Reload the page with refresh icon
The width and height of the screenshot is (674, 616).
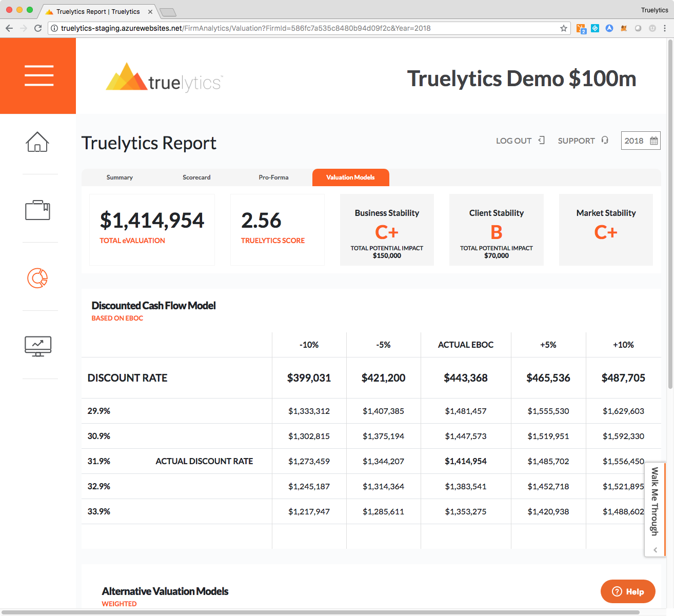coord(38,28)
